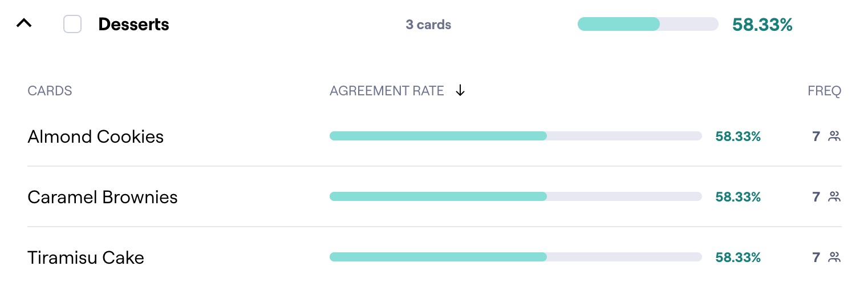Viewport: 868px width, 298px height.
Task: Open the Caramel Brownies card
Action: pos(103,197)
